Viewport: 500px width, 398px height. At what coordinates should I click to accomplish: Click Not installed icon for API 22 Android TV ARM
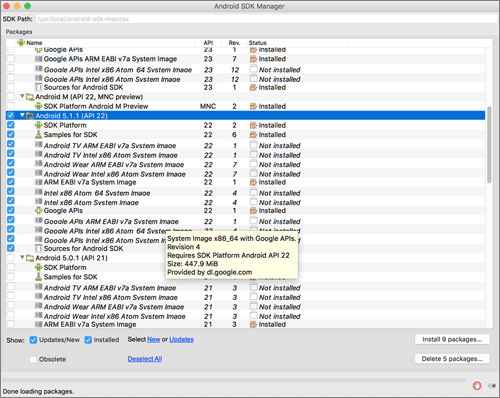[x=254, y=145]
